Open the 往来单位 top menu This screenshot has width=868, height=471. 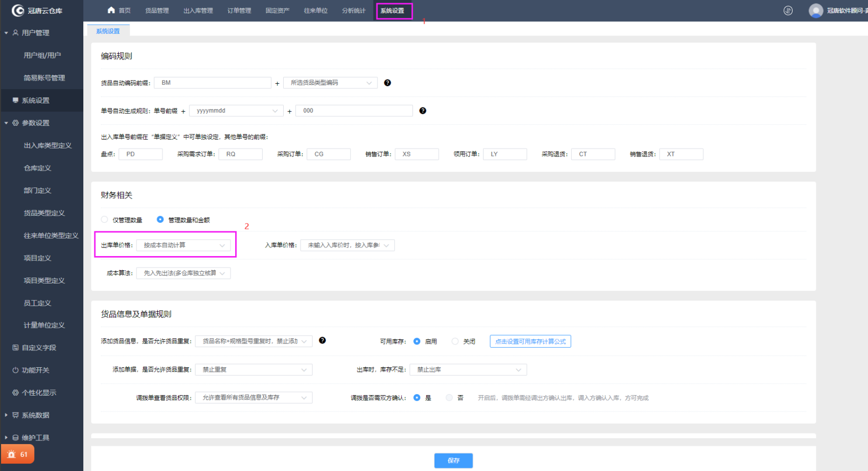click(316, 11)
